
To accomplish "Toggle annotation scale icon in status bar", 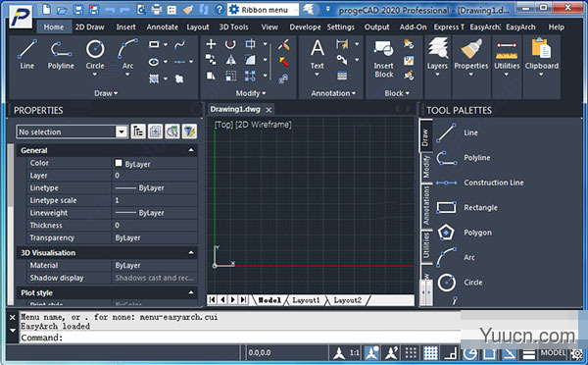I will (339, 353).
